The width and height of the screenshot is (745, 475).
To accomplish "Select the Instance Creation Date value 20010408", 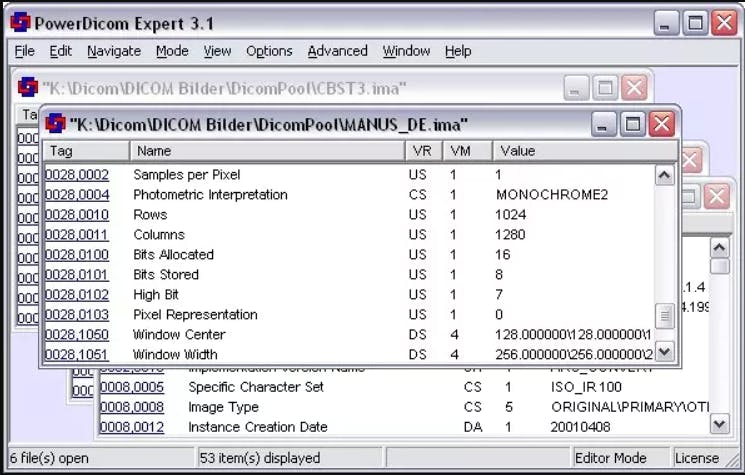I will pos(580,427).
